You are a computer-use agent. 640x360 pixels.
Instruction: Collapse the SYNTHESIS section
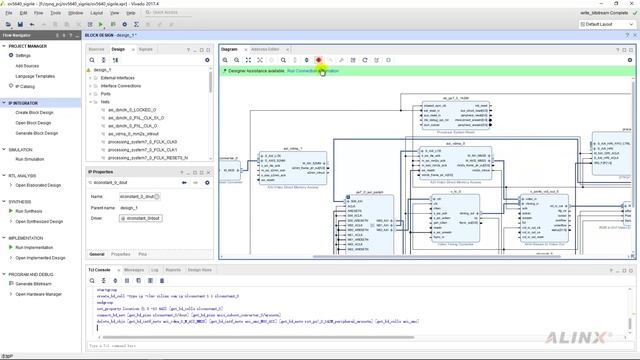pos(4,201)
